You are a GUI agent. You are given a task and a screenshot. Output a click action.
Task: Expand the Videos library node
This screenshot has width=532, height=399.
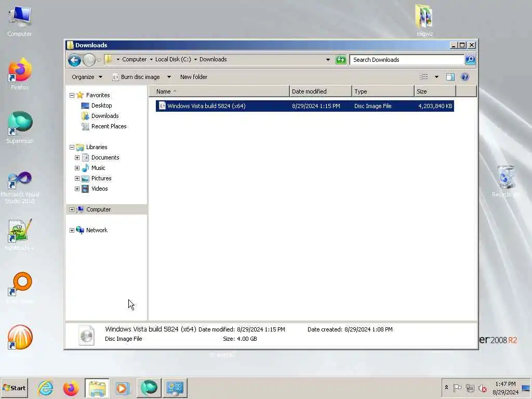coord(77,189)
